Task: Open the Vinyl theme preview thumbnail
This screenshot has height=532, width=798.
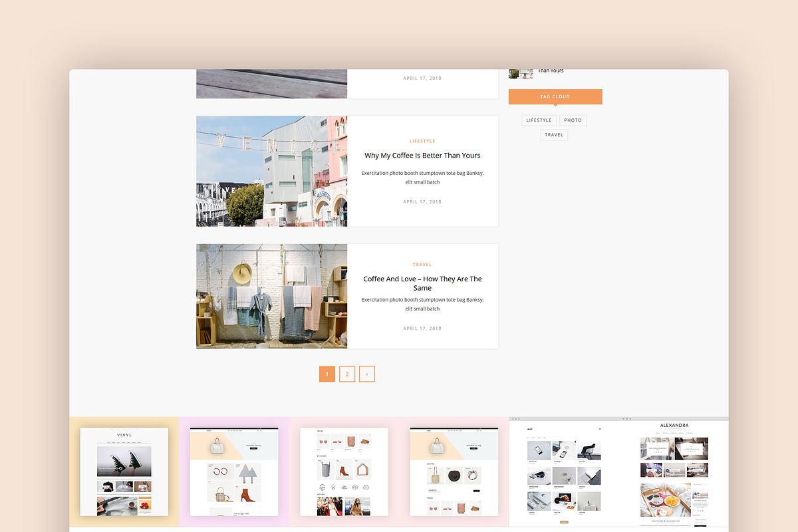Action: tap(124, 471)
